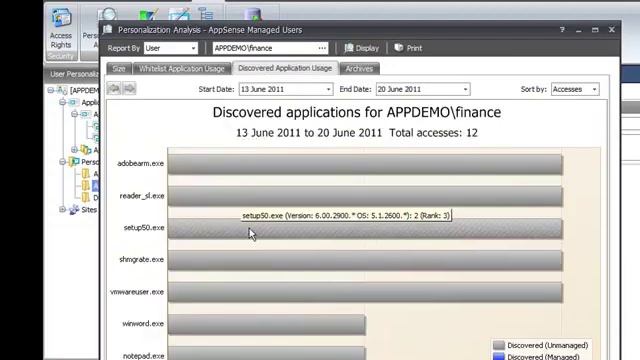Viewport: 640px width, 360px height.
Task: Click the [APPDEMO root node icon
Action: [62, 90]
